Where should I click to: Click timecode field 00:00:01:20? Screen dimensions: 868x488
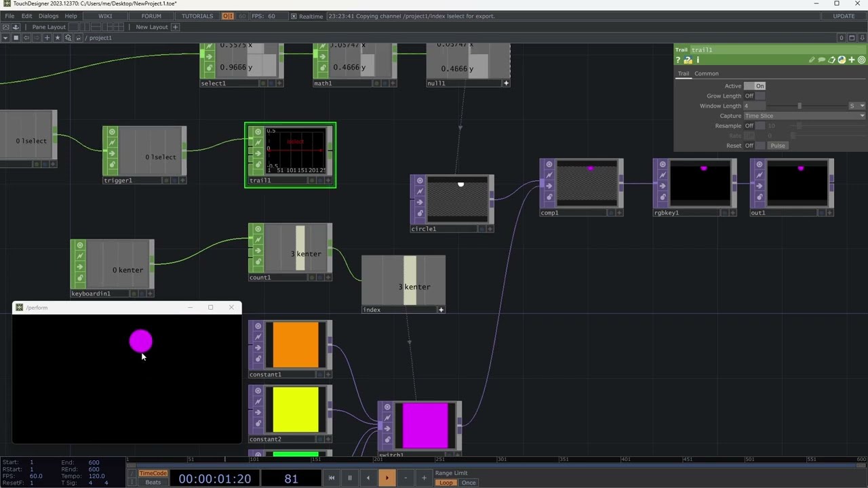point(214,479)
